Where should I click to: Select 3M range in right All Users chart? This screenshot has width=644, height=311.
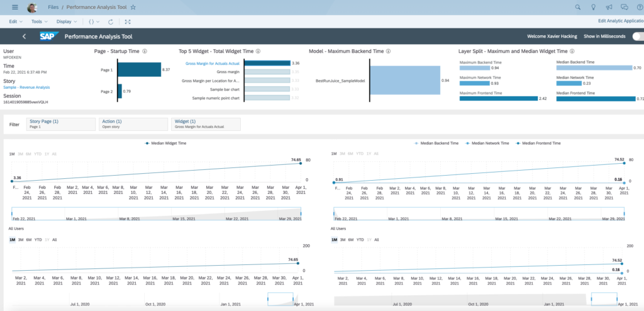click(x=343, y=239)
